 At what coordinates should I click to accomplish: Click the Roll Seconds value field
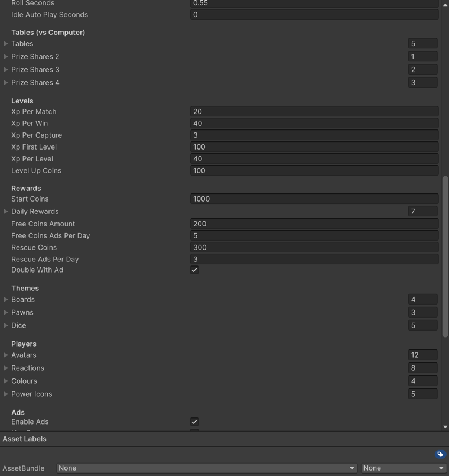tap(314, 3)
